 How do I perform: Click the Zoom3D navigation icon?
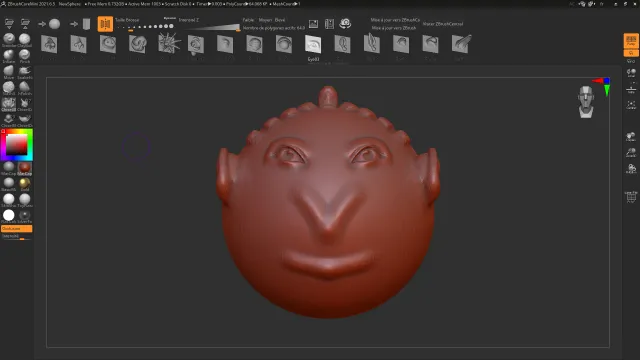coord(631,153)
